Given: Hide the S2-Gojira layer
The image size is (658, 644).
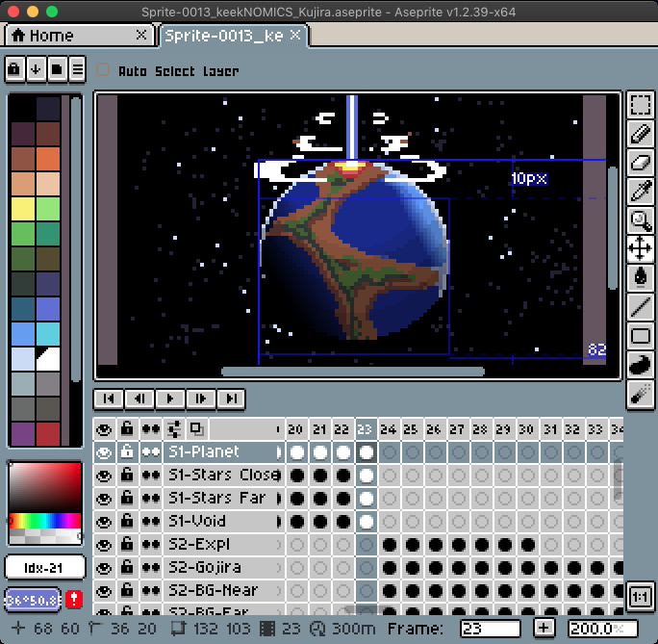Looking at the screenshot, I should pos(104,568).
